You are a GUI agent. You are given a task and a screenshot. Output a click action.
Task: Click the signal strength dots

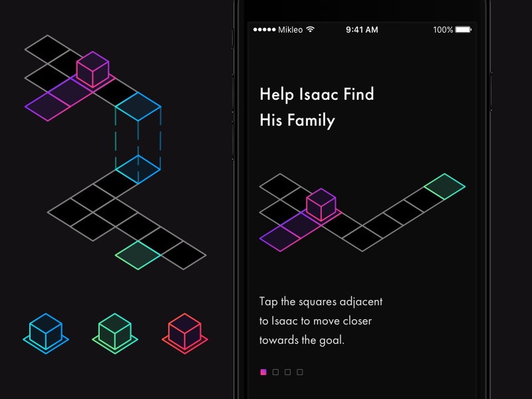tap(264, 30)
